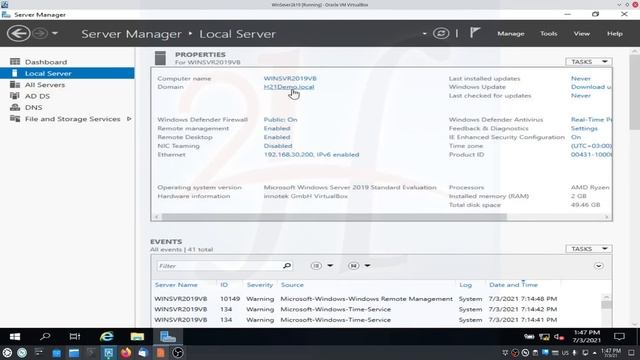Click the forward navigation arrow
This screenshot has width=640, height=360.
[40, 33]
